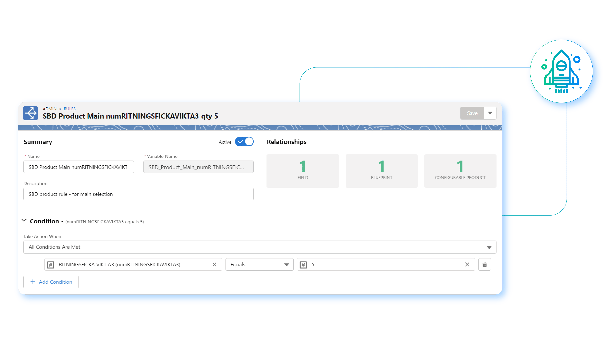
Task: Add a new condition
Action: click(51, 282)
